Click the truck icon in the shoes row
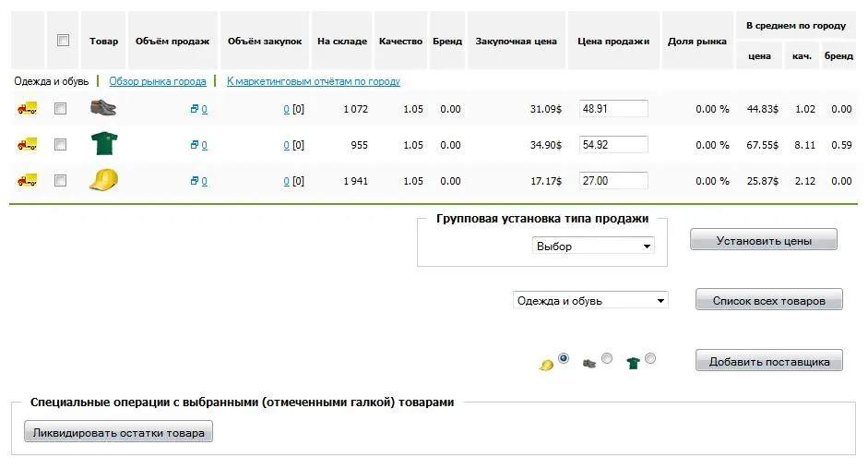868x469 pixels. tap(27, 109)
